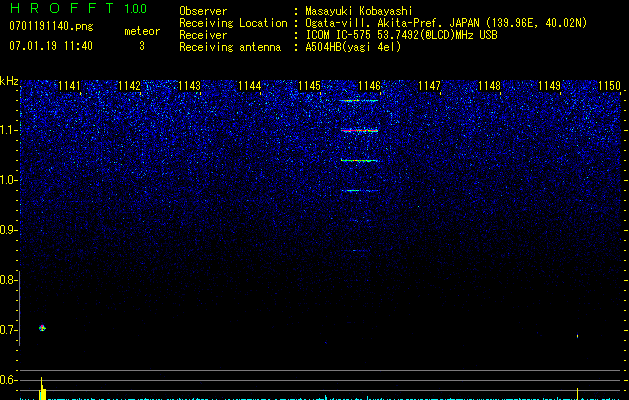Click the echo line near 0.98 kHz
Screen dimensions: 629x400
point(360,191)
